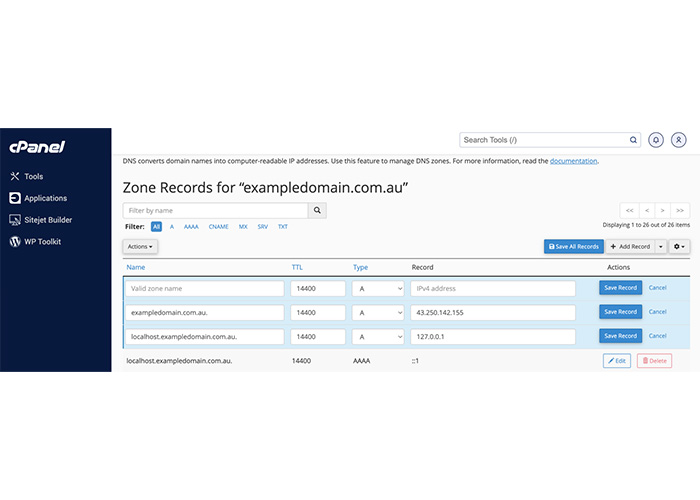This screenshot has width=700, height=500.
Task: Open Type dropdown for exampledomain.com.au record
Action: pyautogui.click(x=378, y=312)
